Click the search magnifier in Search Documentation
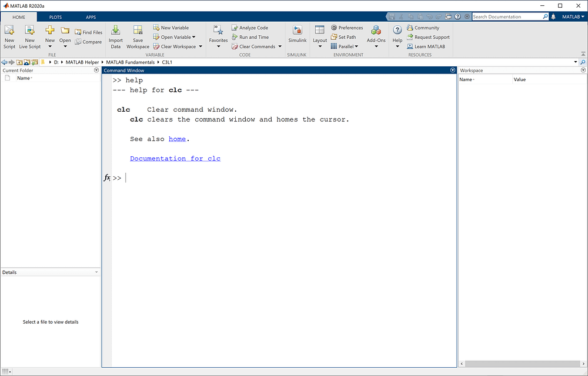588x376 pixels. (x=545, y=16)
